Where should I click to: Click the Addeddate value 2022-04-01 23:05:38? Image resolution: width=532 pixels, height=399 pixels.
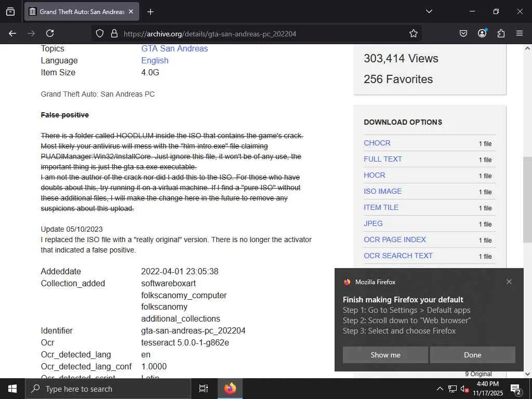(180, 271)
